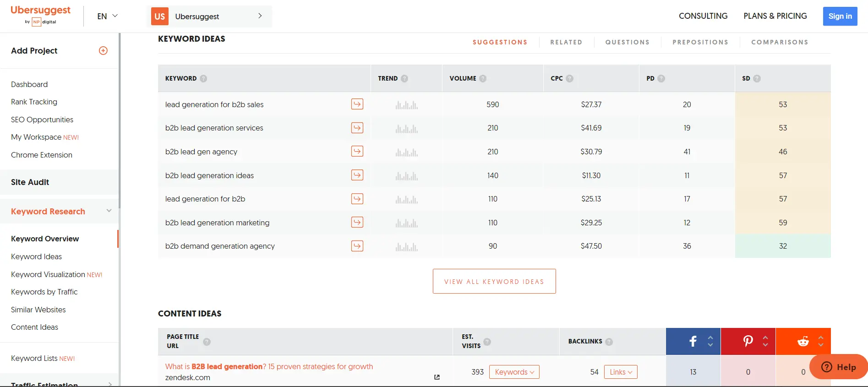Sort by Pinterest shares arrows
Viewport: 868px width, 387px height.
[x=765, y=341]
